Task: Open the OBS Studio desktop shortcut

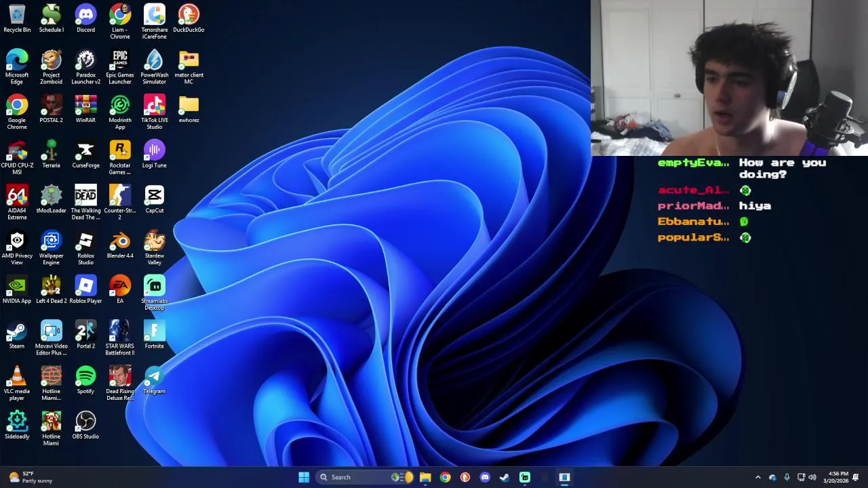Action: (x=85, y=426)
